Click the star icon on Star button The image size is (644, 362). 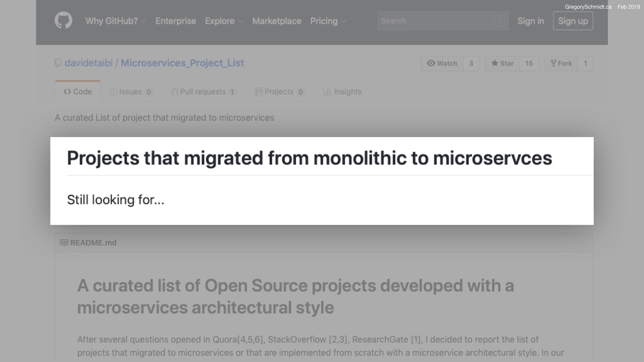(x=494, y=63)
